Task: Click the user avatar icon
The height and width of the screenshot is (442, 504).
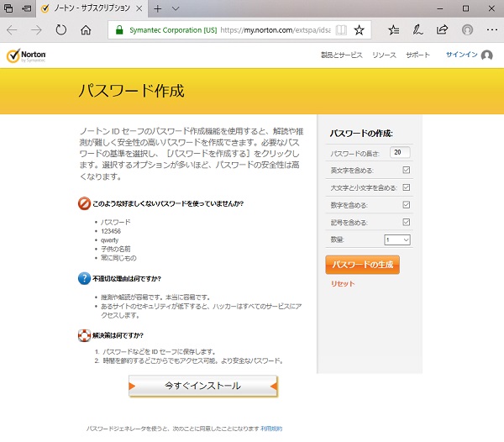Action: point(486,55)
